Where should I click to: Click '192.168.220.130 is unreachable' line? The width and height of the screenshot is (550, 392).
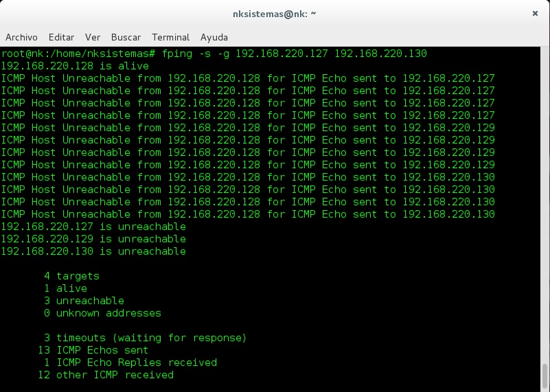[93, 251]
